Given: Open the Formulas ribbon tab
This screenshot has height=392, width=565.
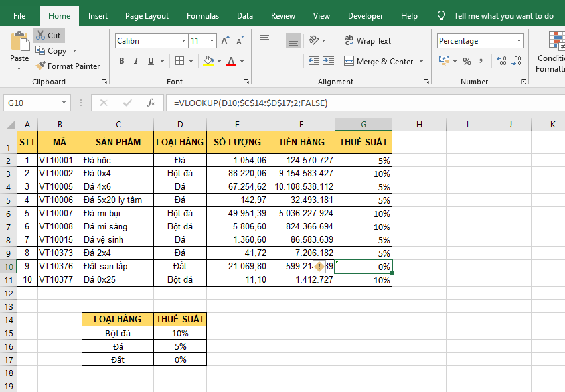Looking at the screenshot, I should tap(202, 16).
